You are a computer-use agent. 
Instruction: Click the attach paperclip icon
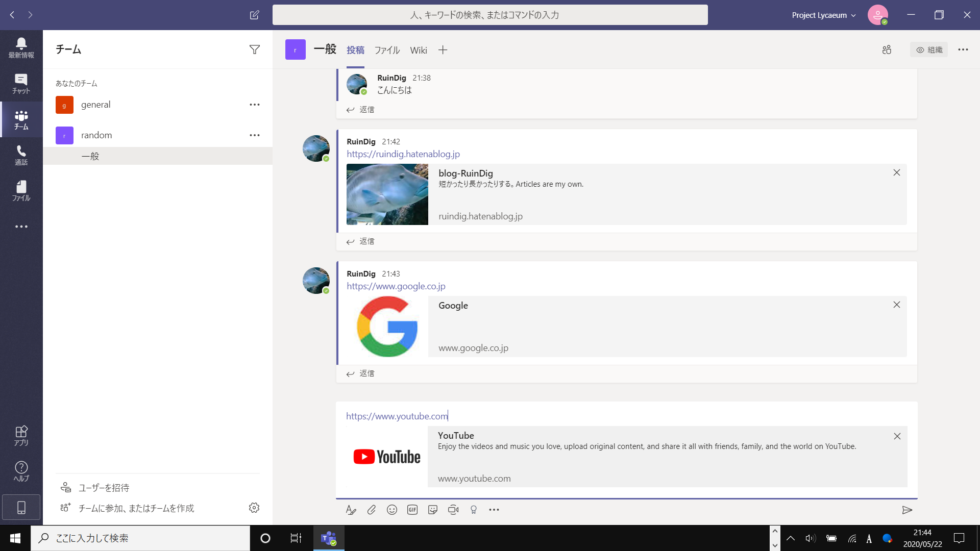371,510
